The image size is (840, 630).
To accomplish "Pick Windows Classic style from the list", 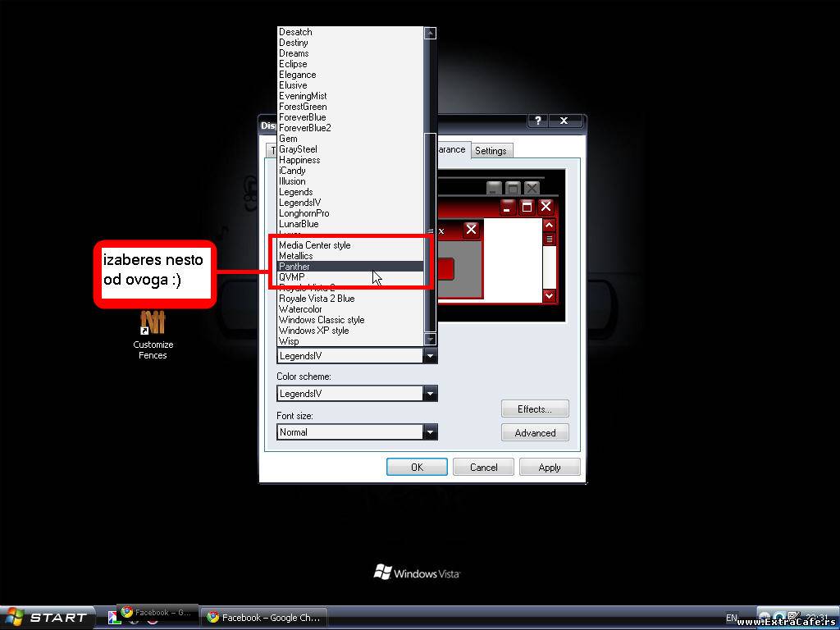I will [321, 320].
